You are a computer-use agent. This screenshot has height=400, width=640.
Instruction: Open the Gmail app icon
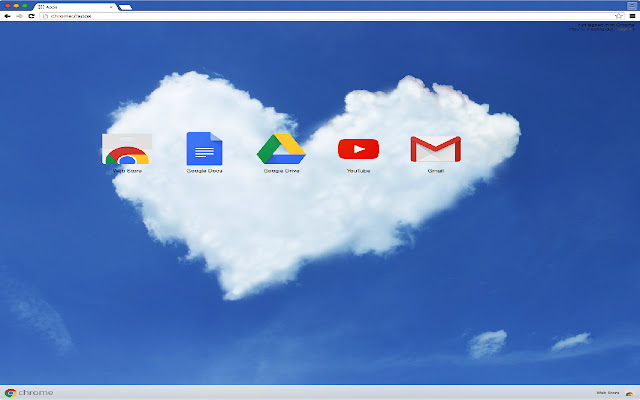point(436,149)
